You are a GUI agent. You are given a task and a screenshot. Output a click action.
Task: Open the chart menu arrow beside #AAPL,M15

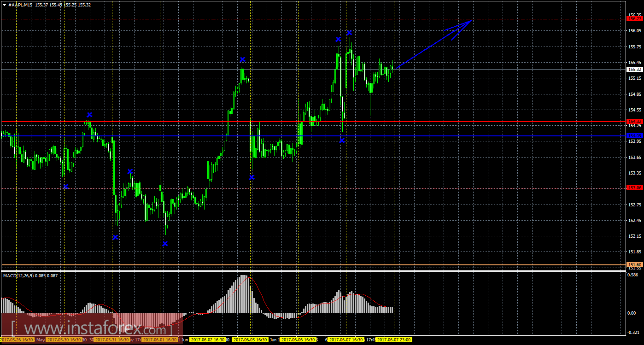pos(4,5)
